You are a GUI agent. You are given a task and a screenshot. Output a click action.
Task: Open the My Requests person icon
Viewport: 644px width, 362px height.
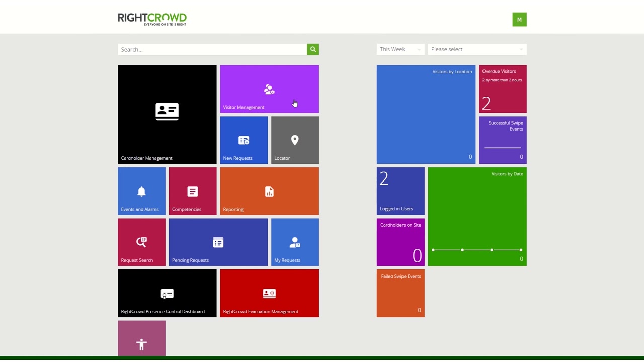click(295, 242)
